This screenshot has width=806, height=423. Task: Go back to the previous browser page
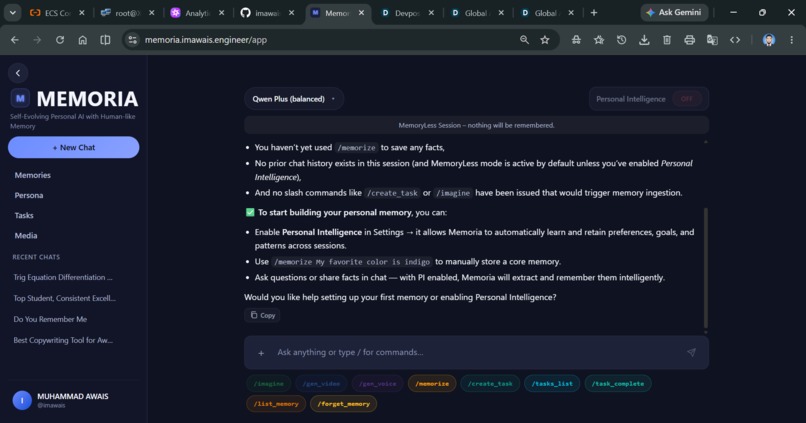pos(15,40)
